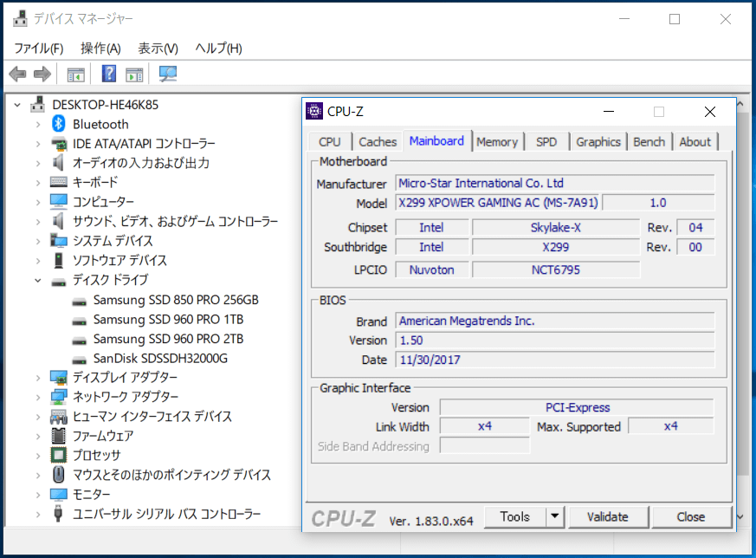Expand the ディスプレイ アダプター category

tap(38, 378)
